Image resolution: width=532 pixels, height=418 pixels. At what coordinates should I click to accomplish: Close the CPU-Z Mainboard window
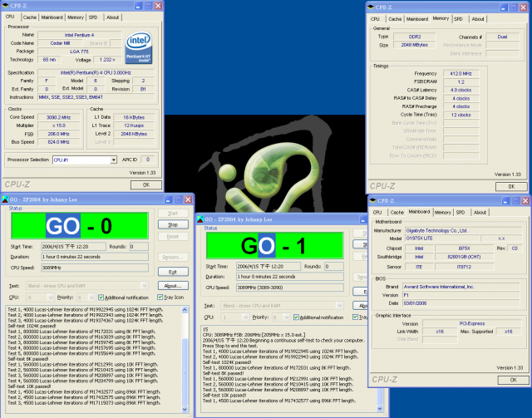click(x=525, y=201)
